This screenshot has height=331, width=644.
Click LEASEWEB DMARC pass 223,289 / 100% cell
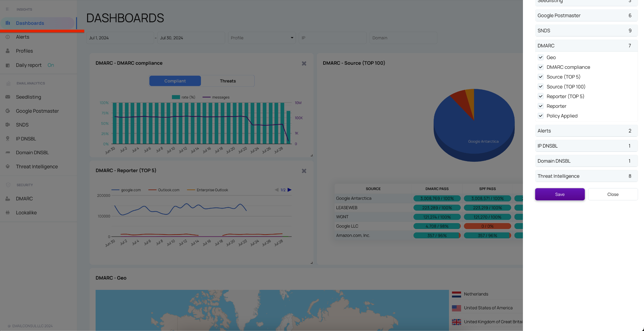pyautogui.click(x=437, y=208)
